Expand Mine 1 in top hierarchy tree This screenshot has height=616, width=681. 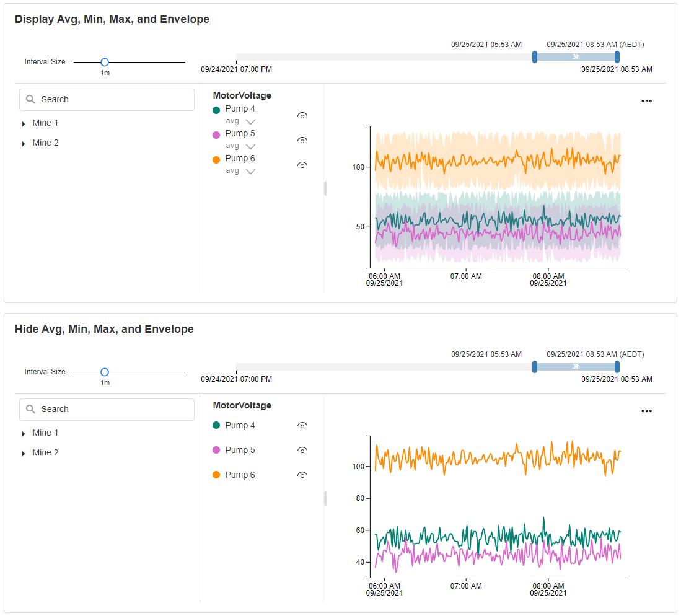pyautogui.click(x=24, y=124)
